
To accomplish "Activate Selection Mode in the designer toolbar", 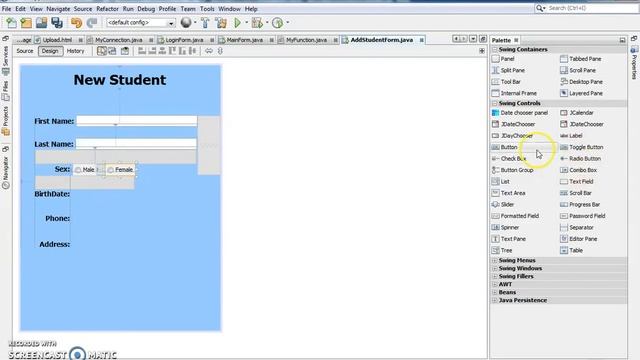I will pos(102,51).
